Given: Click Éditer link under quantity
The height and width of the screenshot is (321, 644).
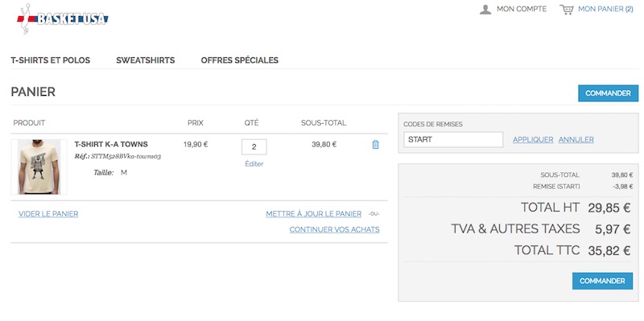Looking at the screenshot, I should click(x=254, y=164).
